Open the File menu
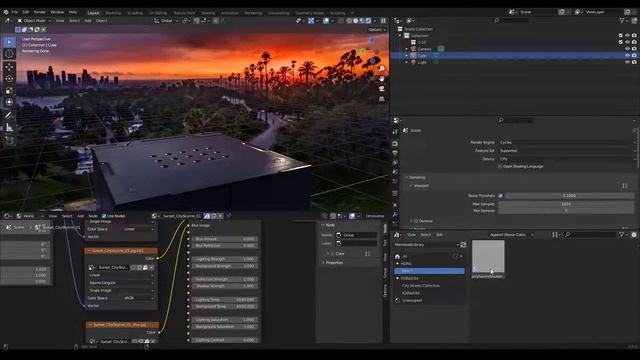640x360 pixels. pos(15,12)
